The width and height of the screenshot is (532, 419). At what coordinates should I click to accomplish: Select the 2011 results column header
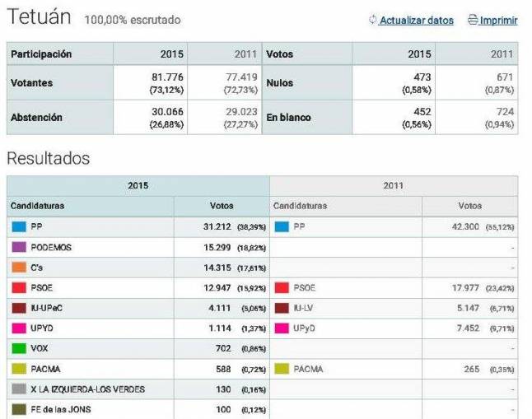tap(393, 186)
